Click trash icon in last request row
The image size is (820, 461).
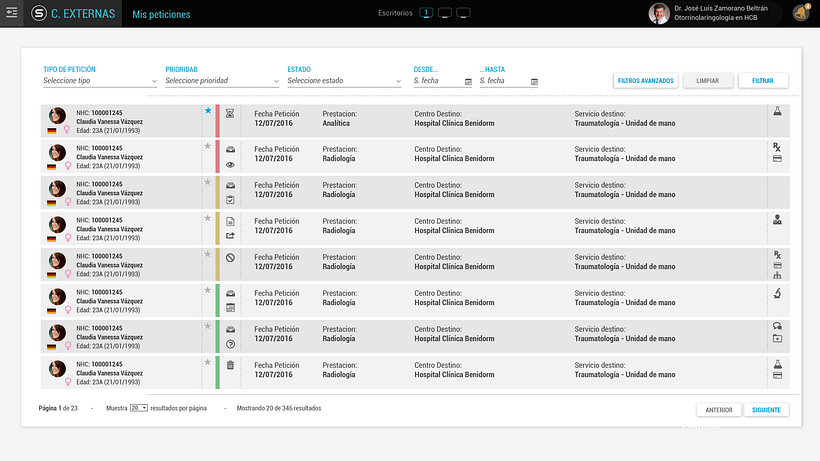[x=230, y=365]
